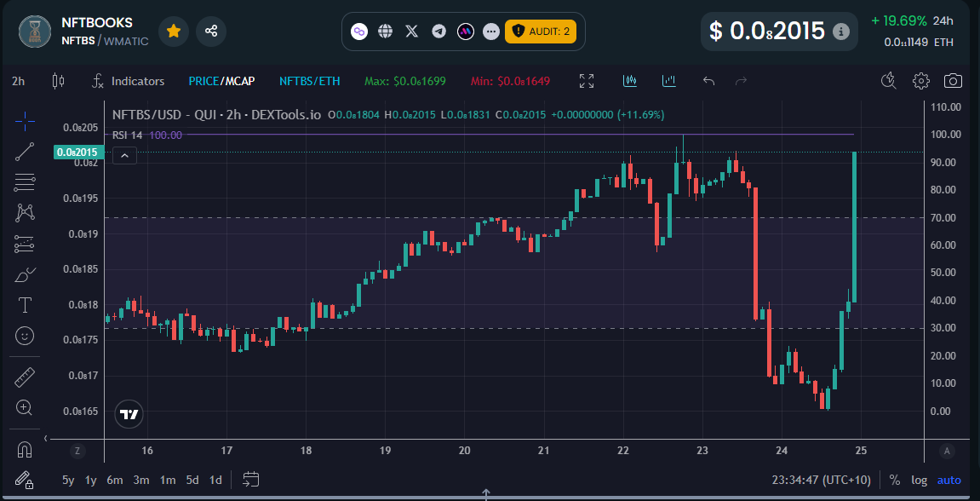Select the ruler measure tool
The height and width of the screenshot is (501, 980).
click(x=25, y=377)
